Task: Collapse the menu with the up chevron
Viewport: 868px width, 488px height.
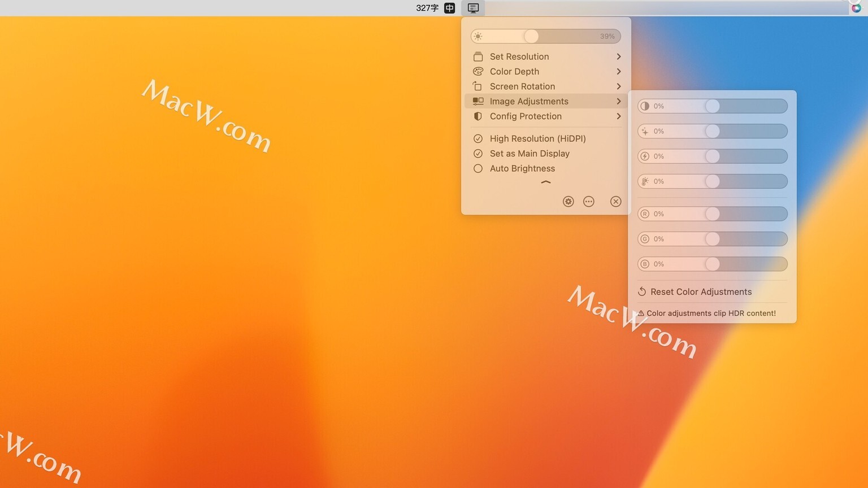Action: click(x=546, y=182)
